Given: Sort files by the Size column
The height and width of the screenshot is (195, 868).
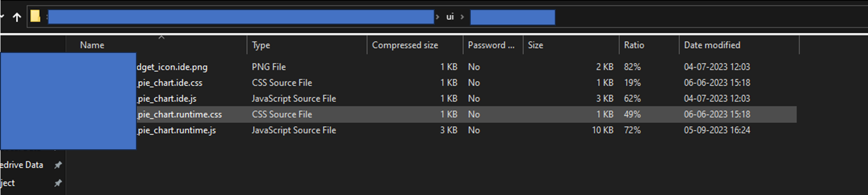Looking at the screenshot, I should (x=535, y=45).
